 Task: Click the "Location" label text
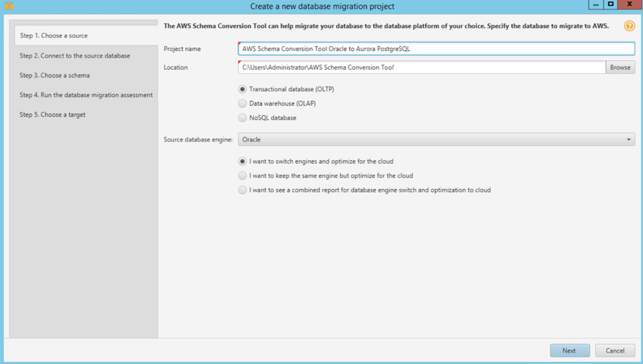[x=176, y=67]
